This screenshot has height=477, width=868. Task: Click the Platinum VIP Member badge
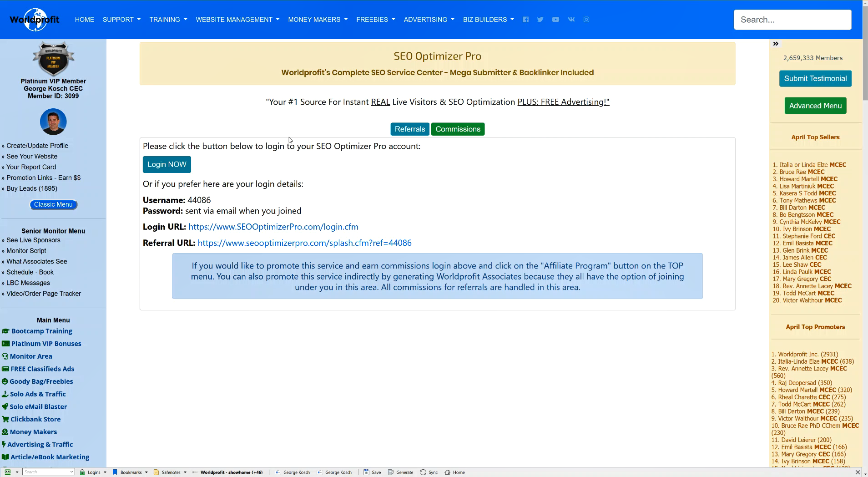point(53,59)
